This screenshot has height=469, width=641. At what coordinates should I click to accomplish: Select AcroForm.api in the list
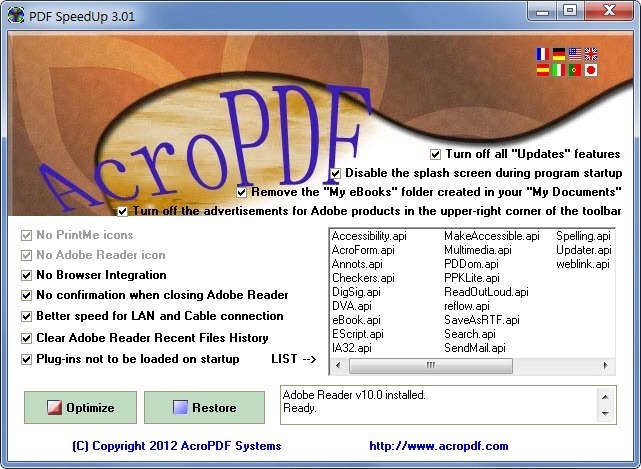point(363,250)
